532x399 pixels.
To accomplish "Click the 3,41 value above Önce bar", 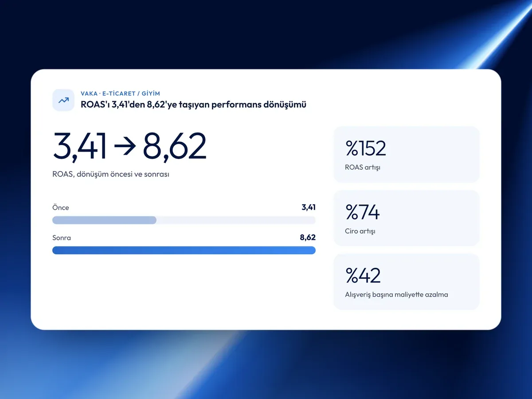I will [309, 207].
